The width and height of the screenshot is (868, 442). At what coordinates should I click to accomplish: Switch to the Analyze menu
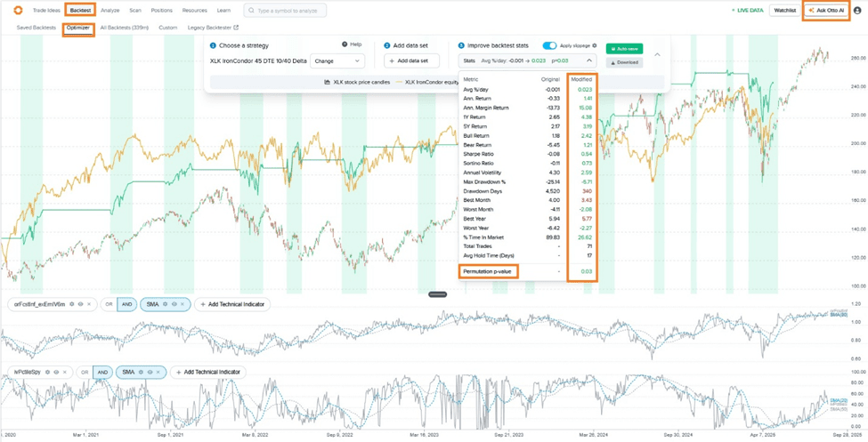[x=110, y=11]
